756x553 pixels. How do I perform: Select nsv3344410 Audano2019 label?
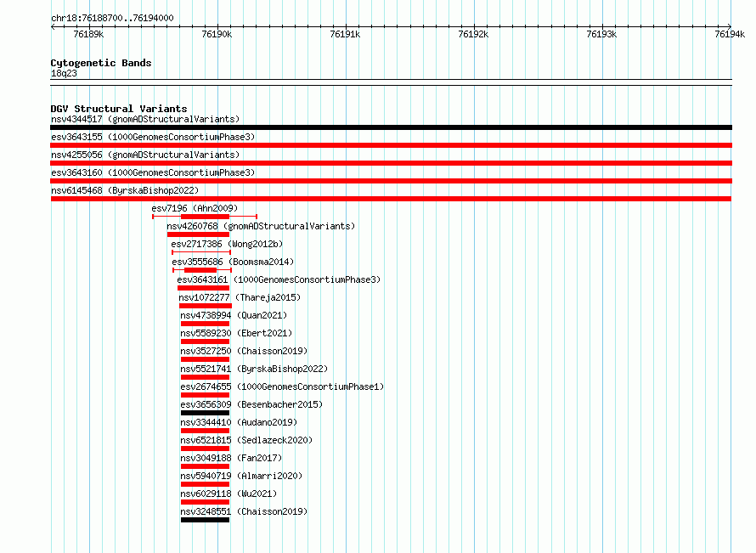point(240,422)
